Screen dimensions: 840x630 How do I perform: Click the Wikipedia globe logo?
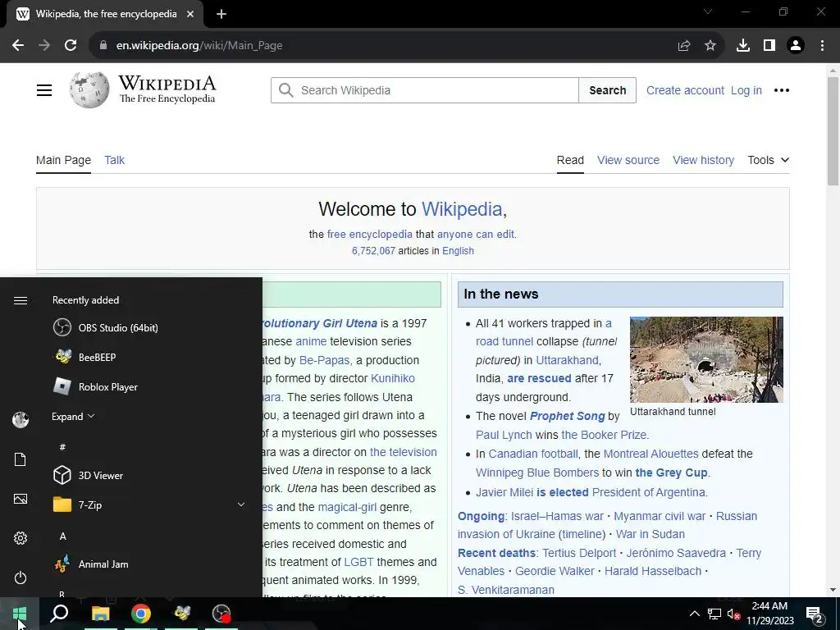[89, 90]
